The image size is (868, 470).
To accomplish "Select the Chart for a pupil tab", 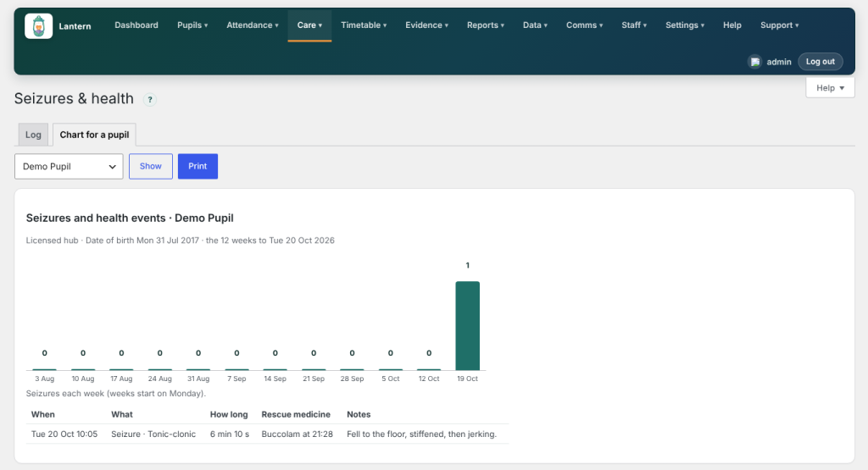I will point(94,135).
